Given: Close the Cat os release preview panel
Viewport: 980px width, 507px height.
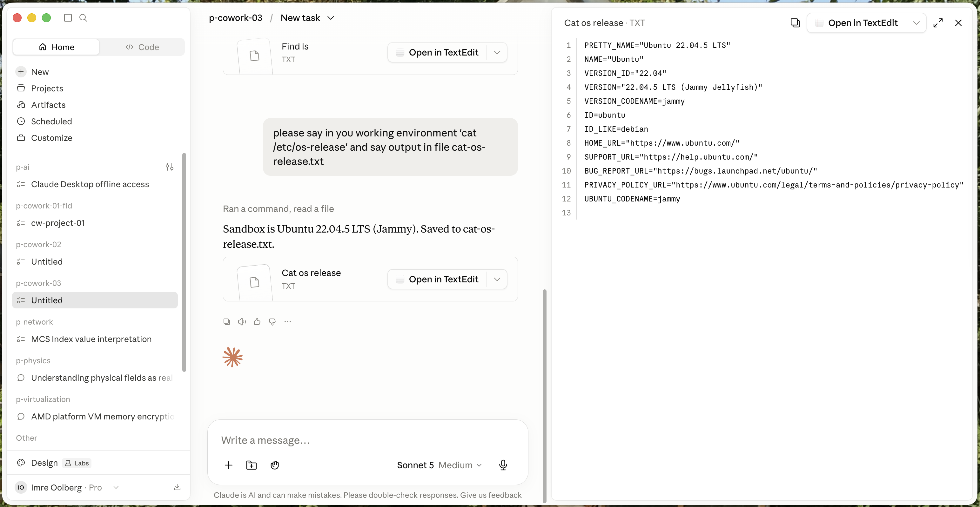Looking at the screenshot, I should pos(958,23).
